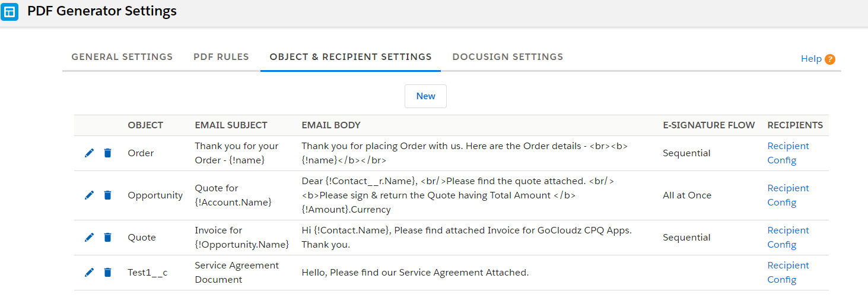Image resolution: width=868 pixels, height=297 pixels.
Task: Open Recipient Config for Quote
Action: click(788, 238)
